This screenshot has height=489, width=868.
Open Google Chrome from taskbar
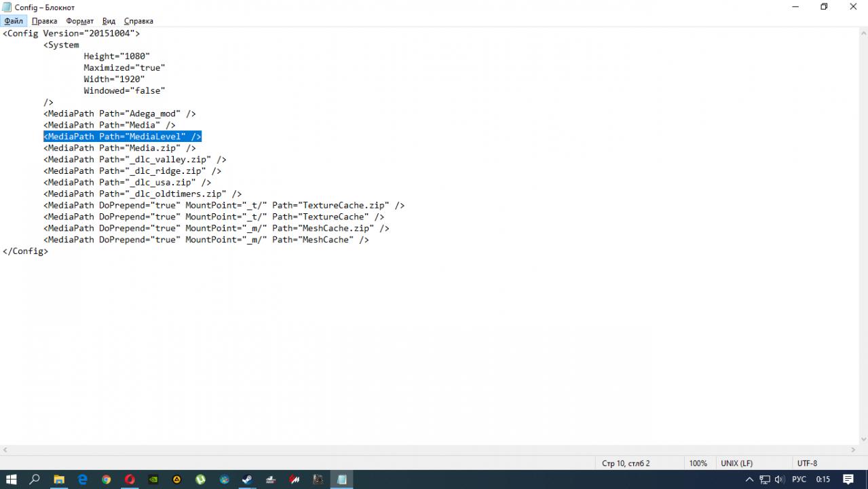(107, 479)
